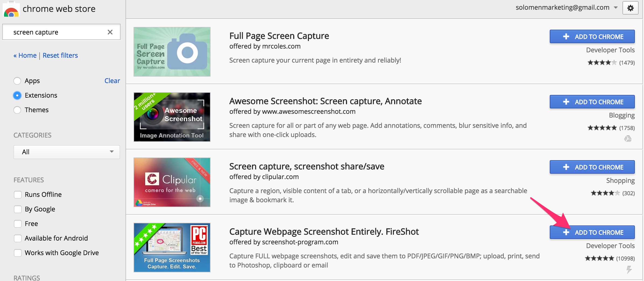Open the Screen capture, screenshot share/save title
This screenshot has width=644, height=281.
click(307, 166)
